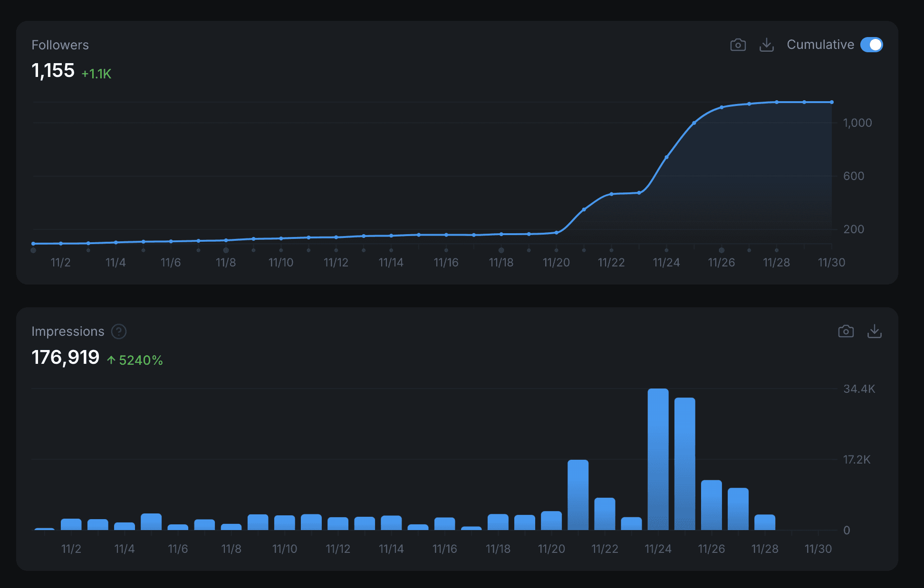The height and width of the screenshot is (588, 924).
Task: Click the "11/16" date label under Followers chart
Action: point(446,263)
